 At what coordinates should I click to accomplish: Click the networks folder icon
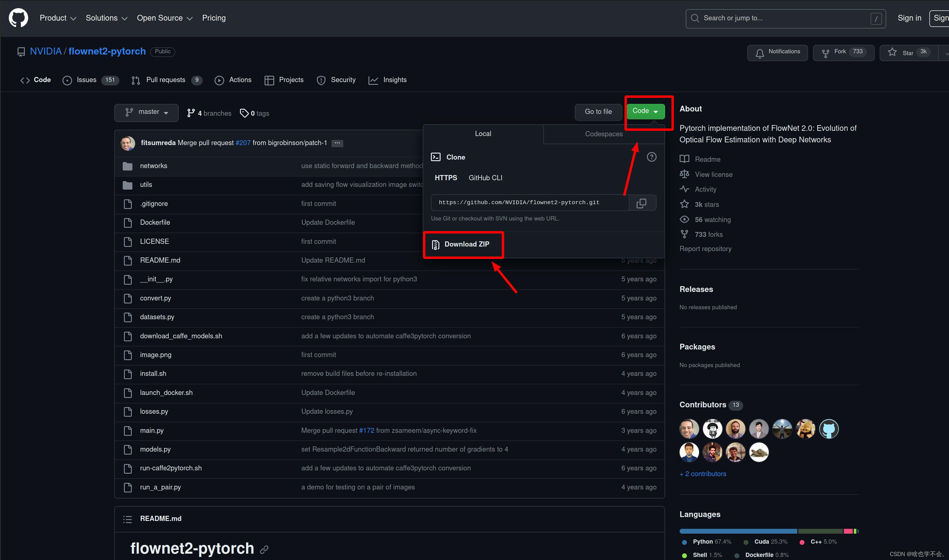click(128, 166)
